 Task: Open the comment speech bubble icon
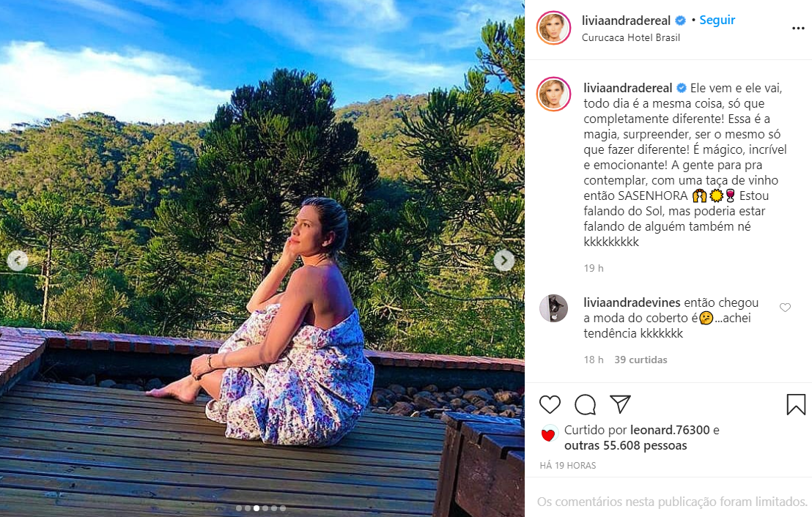click(585, 404)
